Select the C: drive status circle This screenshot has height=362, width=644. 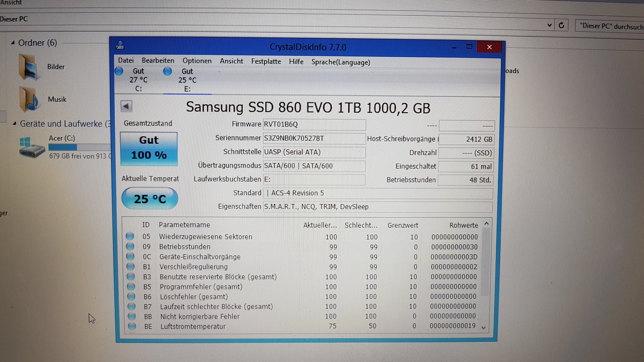[x=119, y=71]
